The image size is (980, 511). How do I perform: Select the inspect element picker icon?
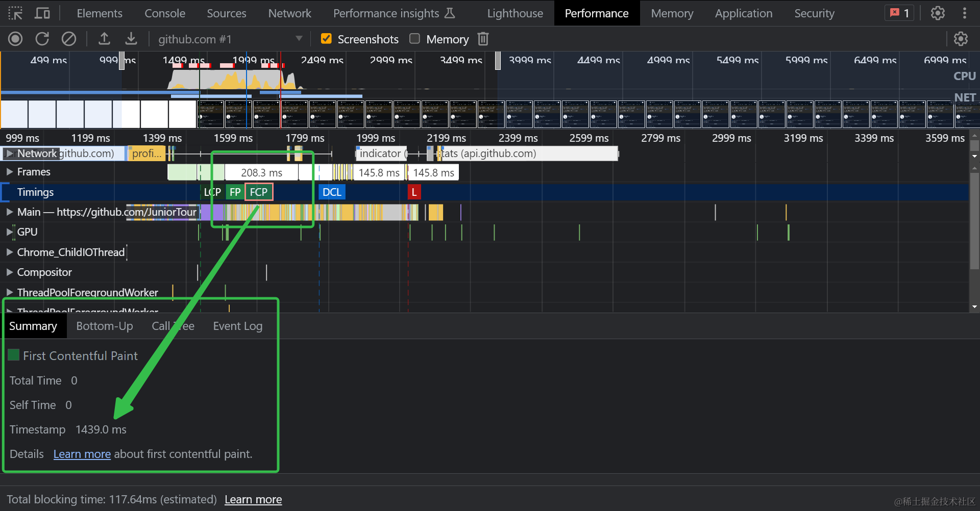coord(15,13)
